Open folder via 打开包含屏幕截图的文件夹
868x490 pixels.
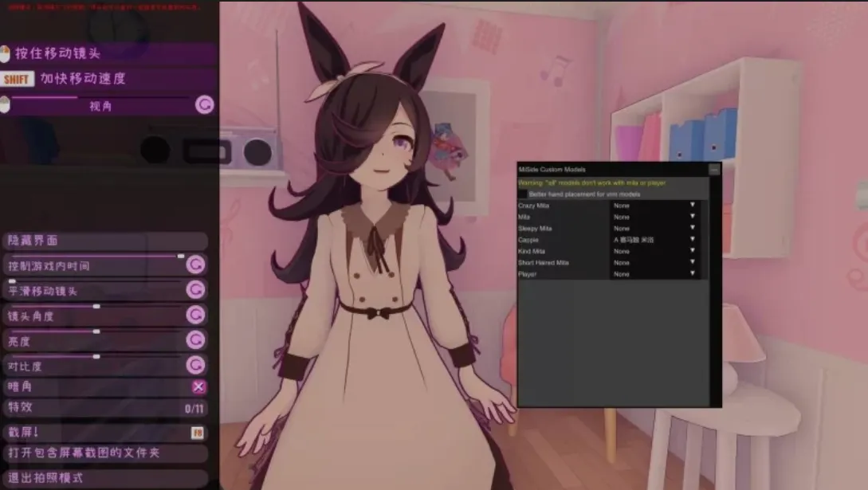104,453
